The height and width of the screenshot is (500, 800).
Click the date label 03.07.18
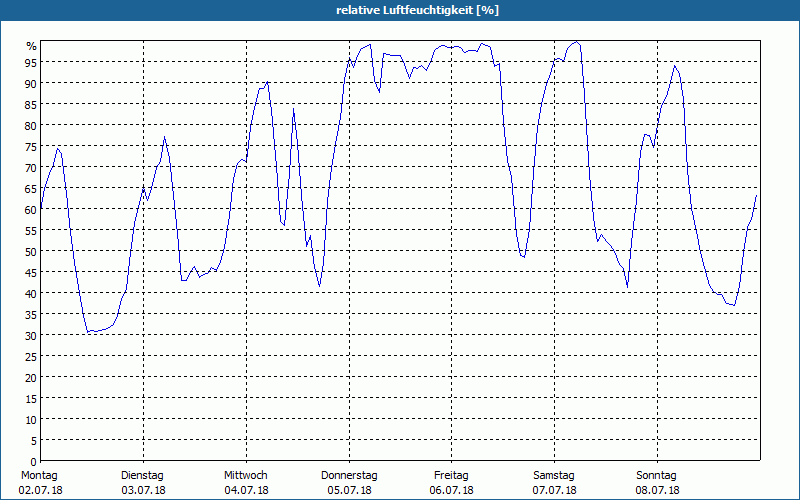(143, 490)
